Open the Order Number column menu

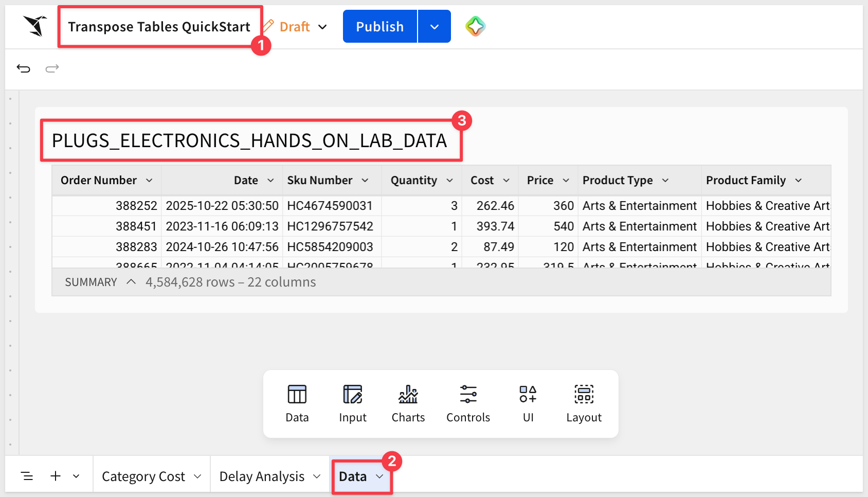pos(149,181)
